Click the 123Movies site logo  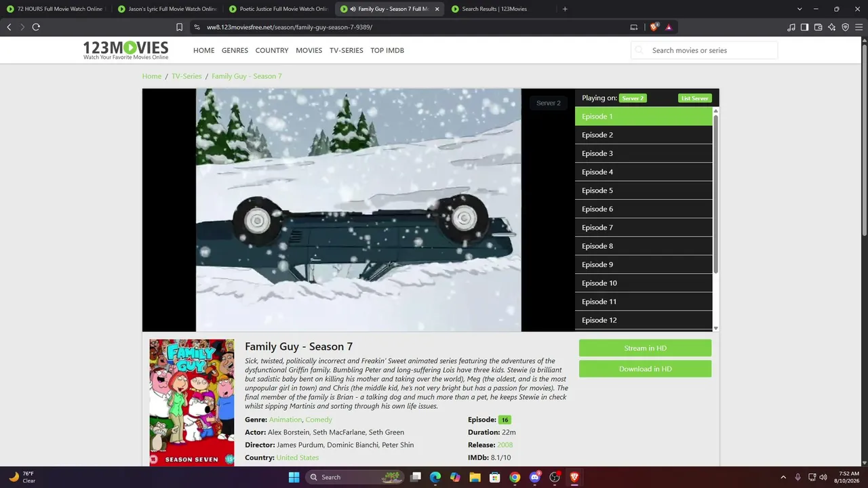pos(125,50)
